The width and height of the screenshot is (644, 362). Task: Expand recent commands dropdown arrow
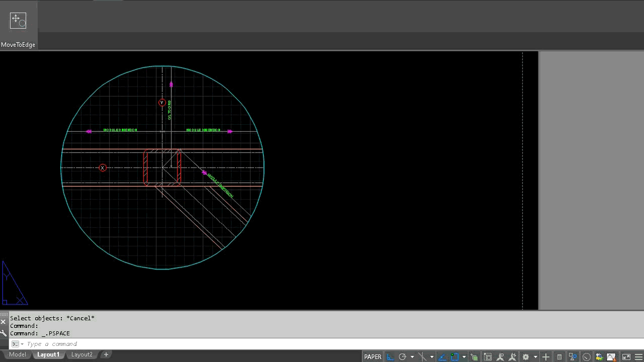pyautogui.click(x=22, y=344)
